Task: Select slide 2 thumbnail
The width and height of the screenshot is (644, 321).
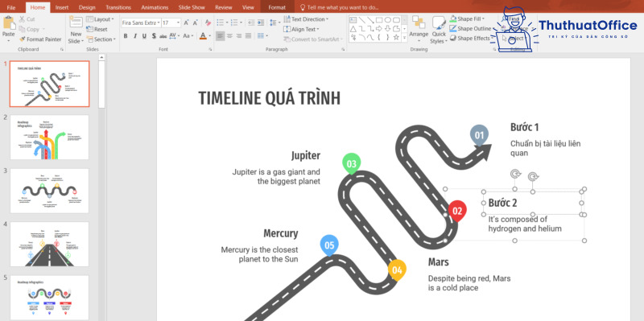Action: (49, 137)
